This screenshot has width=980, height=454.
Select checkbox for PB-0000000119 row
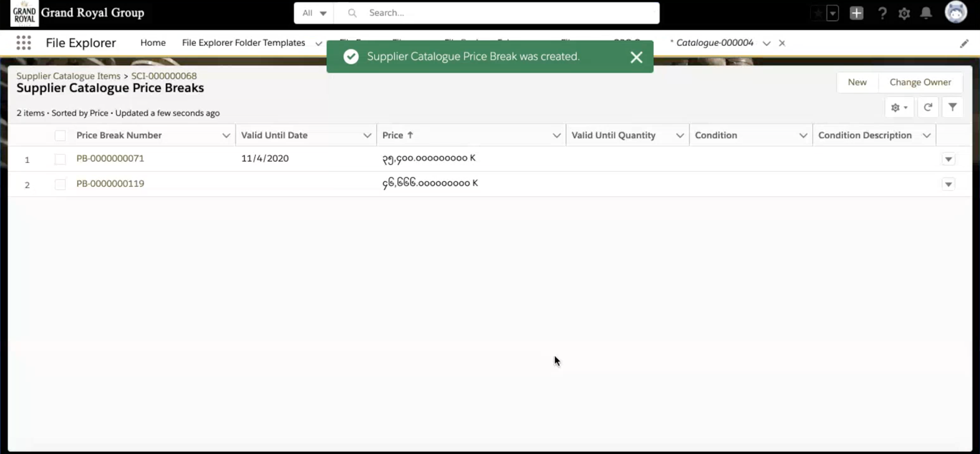(60, 184)
